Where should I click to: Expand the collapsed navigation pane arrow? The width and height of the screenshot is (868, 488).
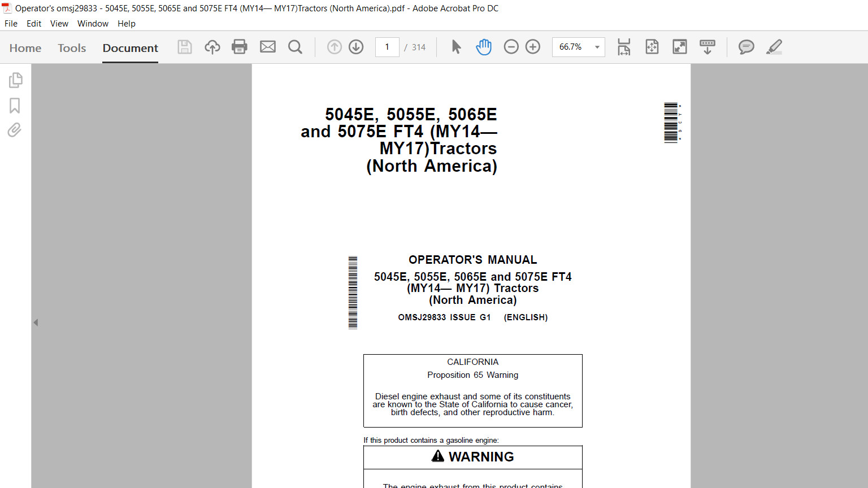coord(36,323)
